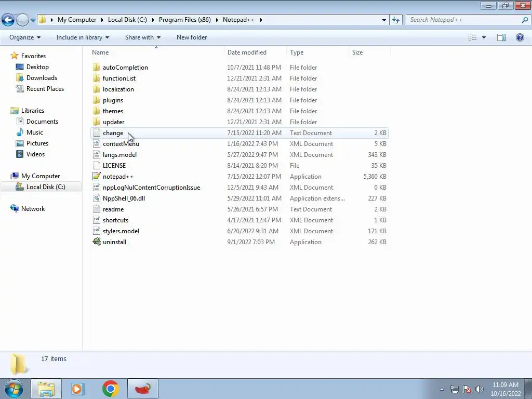
Task: Select the localization folder icon
Action: 96,89
